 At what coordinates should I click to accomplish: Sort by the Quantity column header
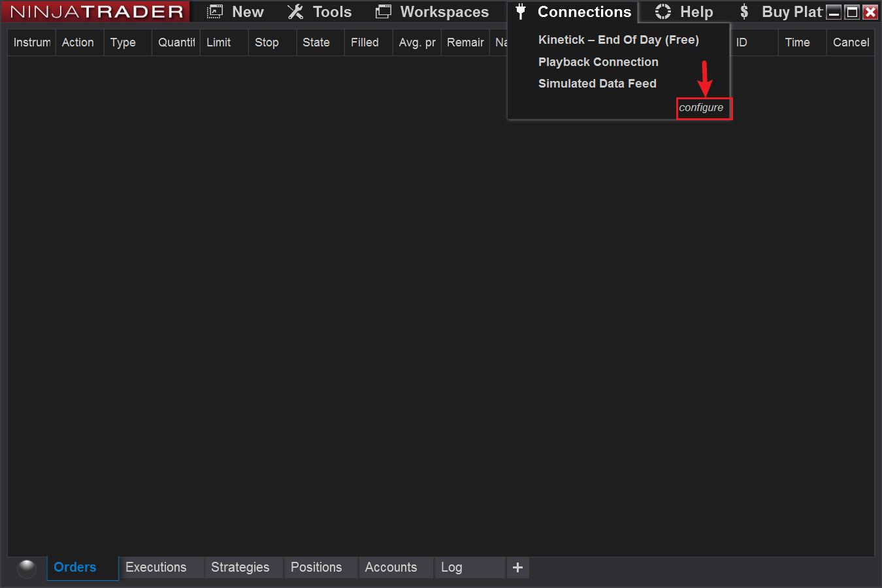(176, 42)
